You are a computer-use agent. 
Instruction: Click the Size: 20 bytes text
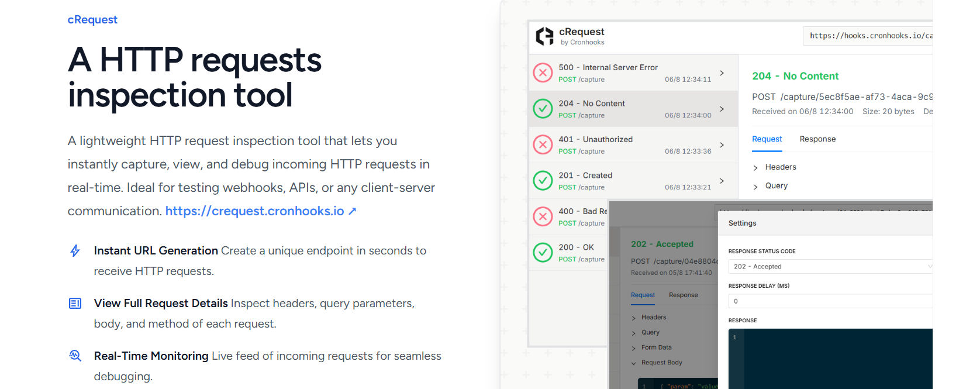(x=888, y=112)
